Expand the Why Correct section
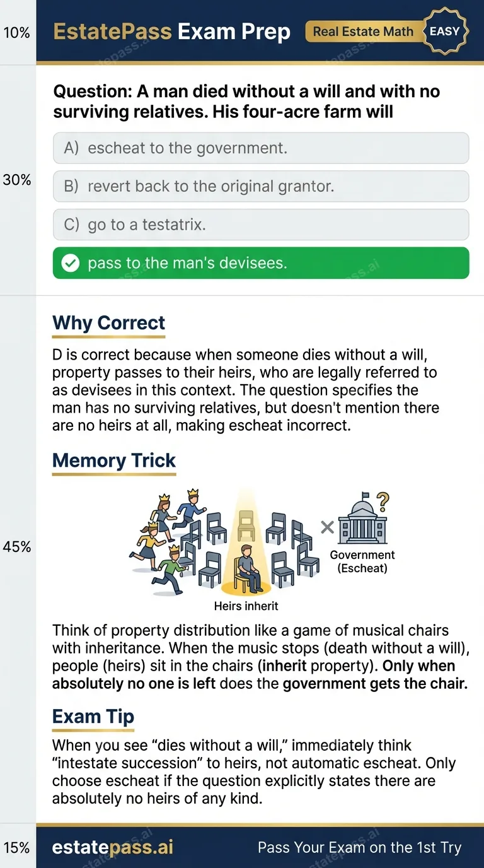The width and height of the screenshot is (484, 868). (108, 323)
